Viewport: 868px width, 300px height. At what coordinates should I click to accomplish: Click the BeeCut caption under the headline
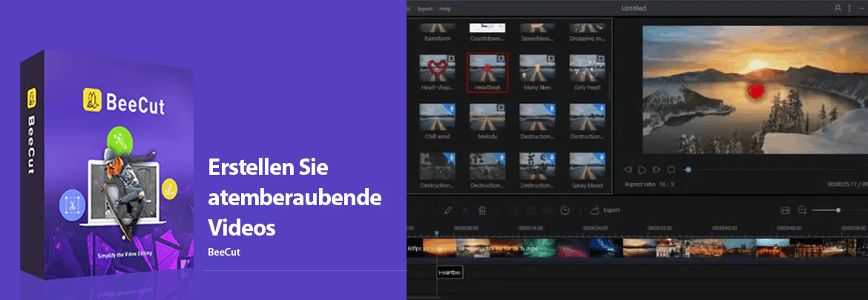coord(224,252)
